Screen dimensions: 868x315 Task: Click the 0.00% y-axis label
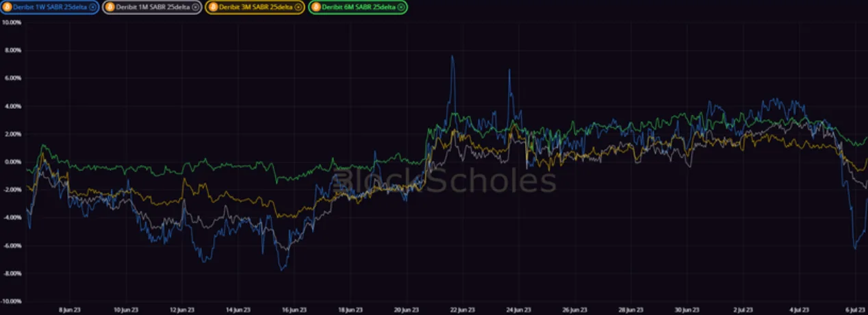coord(12,162)
